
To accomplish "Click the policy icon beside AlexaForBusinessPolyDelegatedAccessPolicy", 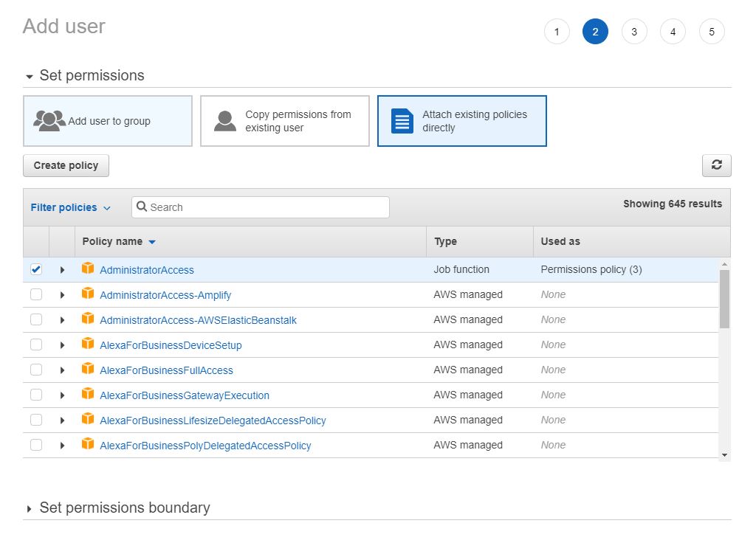I will pyautogui.click(x=88, y=443).
